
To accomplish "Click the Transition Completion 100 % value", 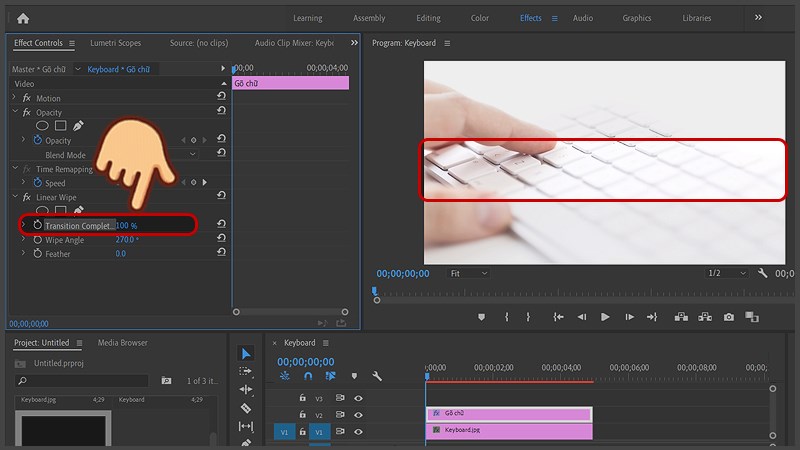I will tap(127, 226).
